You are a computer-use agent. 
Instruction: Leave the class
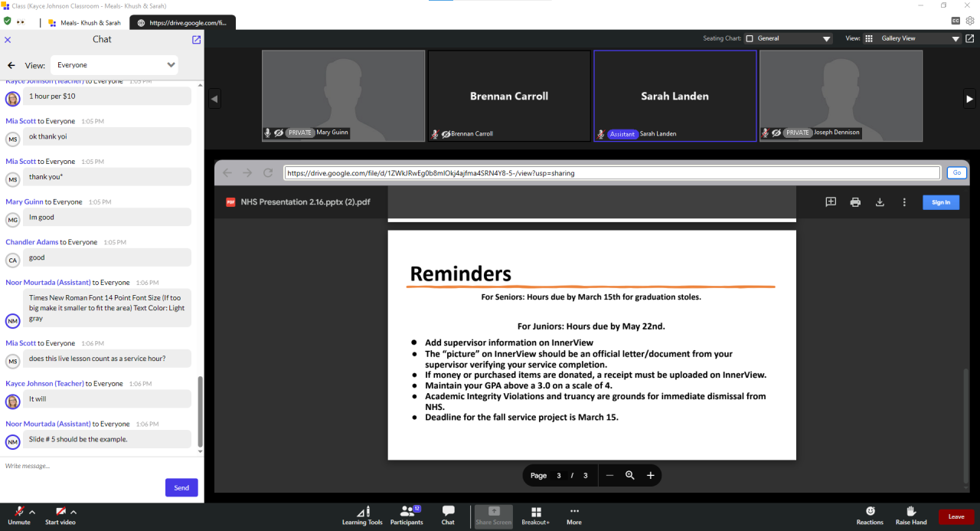coord(956,516)
